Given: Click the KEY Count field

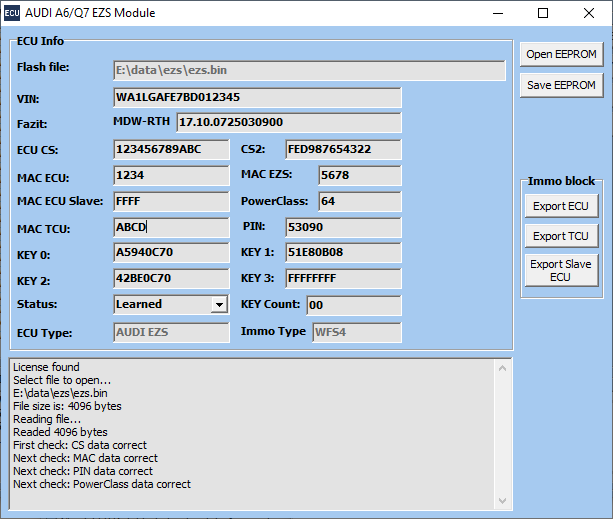Looking at the screenshot, I should (x=353, y=305).
